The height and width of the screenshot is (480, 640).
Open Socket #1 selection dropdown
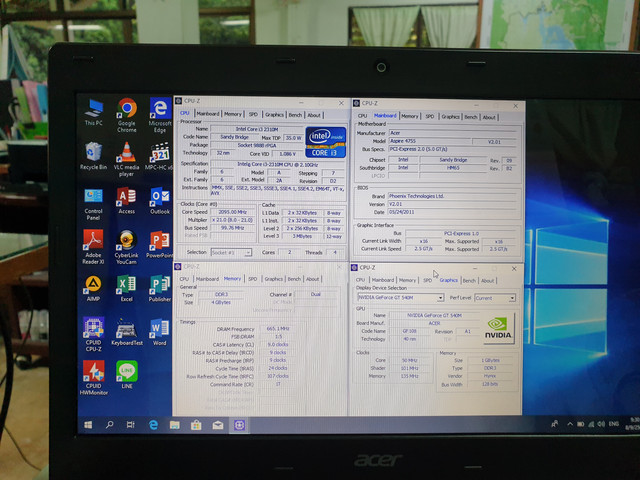pos(231,252)
